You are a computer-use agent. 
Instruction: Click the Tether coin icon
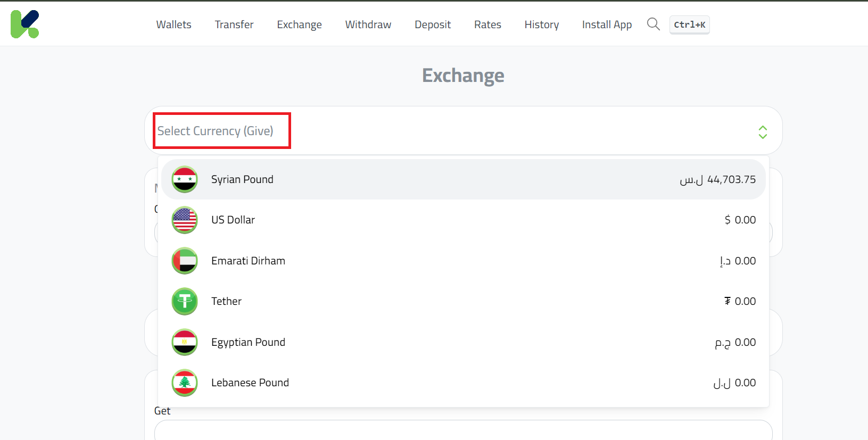(185, 302)
